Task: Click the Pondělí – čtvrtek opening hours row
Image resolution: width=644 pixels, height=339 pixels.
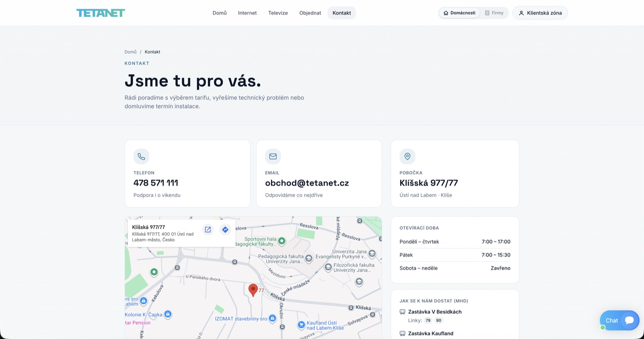Action: tap(455, 242)
